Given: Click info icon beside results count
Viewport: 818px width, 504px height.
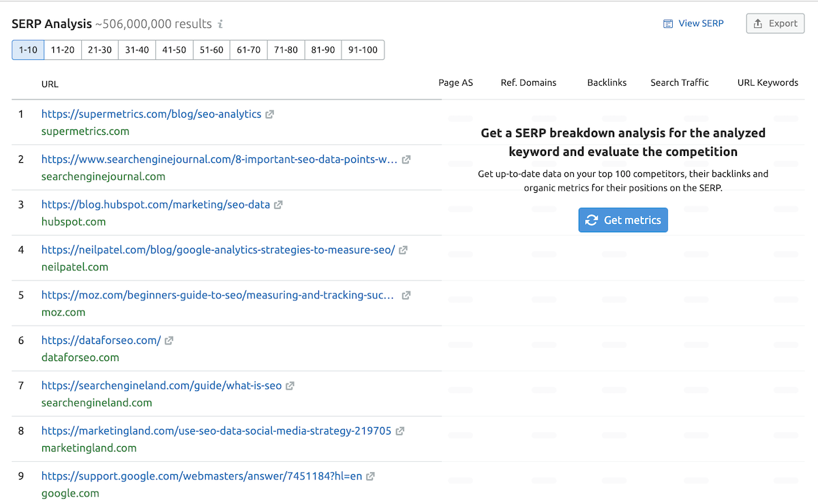Looking at the screenshot, I should pos(220,25).
